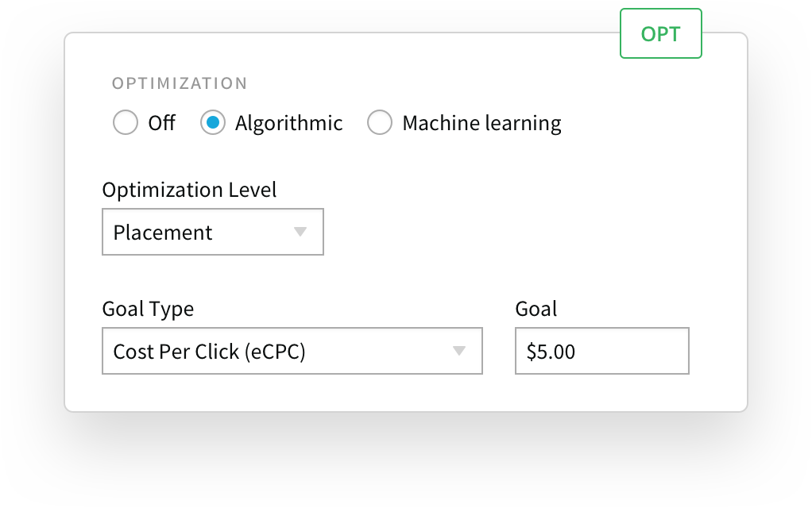Choose the Algorithmic radio option
This screenshot has height=508, width=812.
pos(213,122)
